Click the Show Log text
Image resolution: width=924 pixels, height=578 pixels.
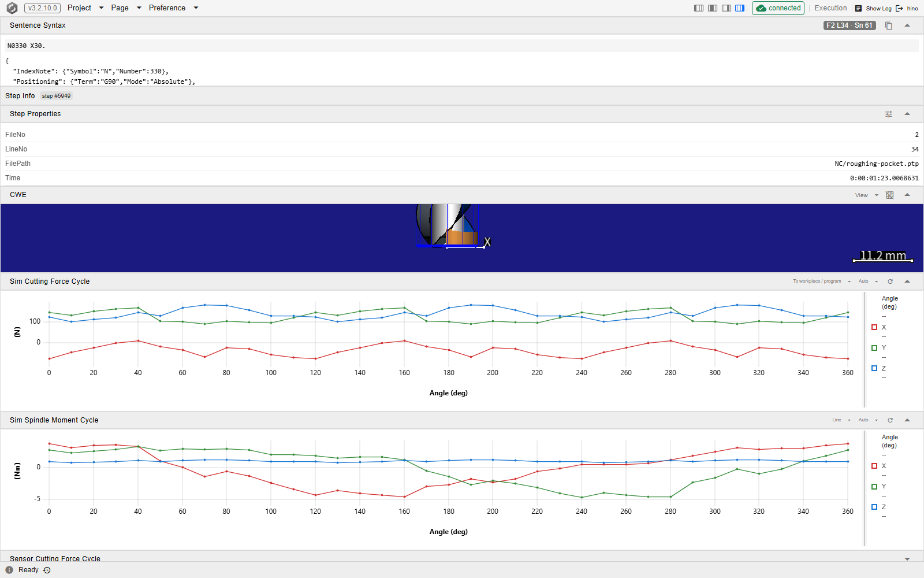point(878,9)
